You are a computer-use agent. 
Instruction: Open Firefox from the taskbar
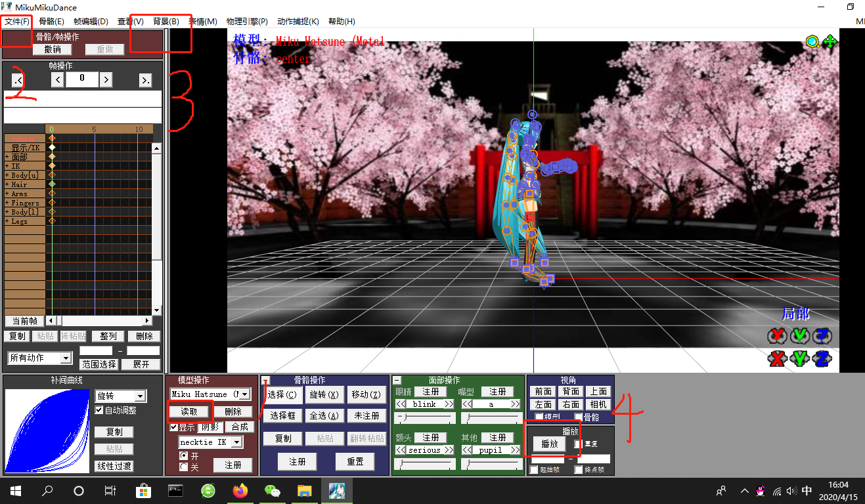point(239,490)
